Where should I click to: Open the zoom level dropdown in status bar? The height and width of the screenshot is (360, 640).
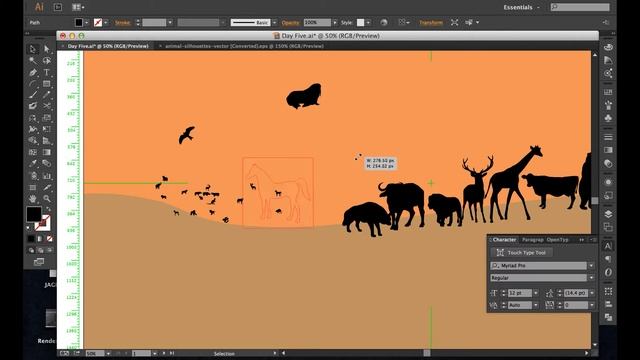click(x=108, y=353)
